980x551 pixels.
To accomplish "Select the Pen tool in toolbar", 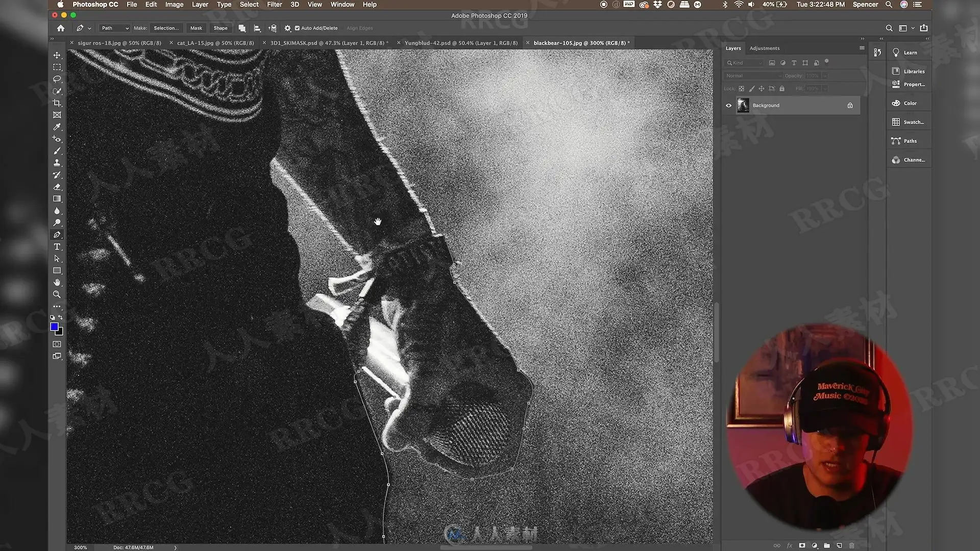I will (57, 235).
